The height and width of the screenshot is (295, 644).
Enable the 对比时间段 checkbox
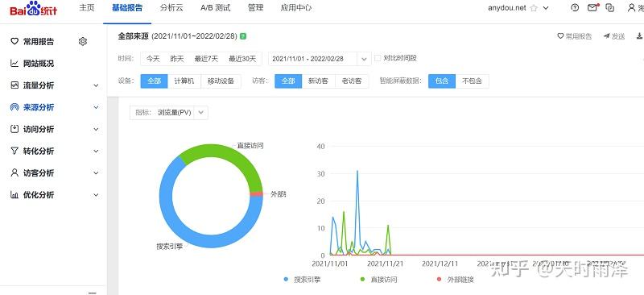pyautogui.click(x=378, y=58)
